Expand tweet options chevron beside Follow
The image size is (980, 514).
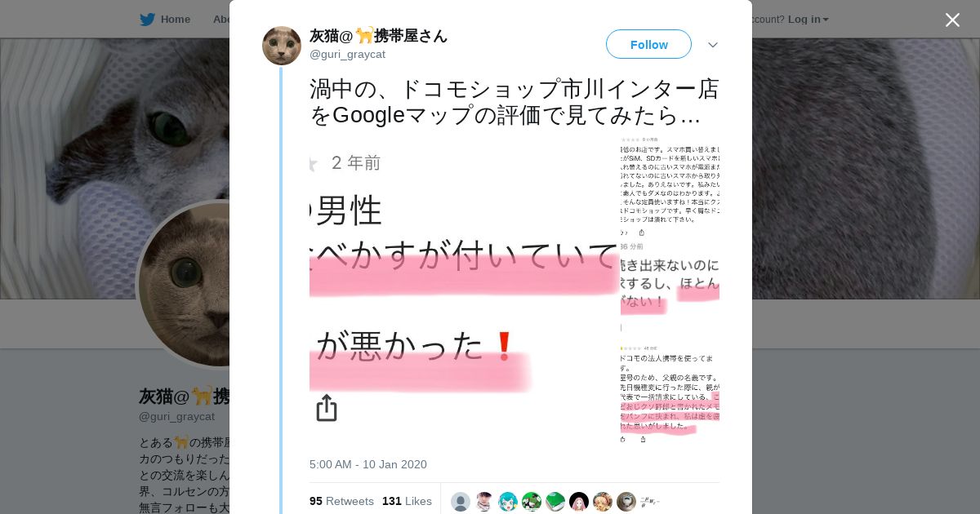click(713, 45)
